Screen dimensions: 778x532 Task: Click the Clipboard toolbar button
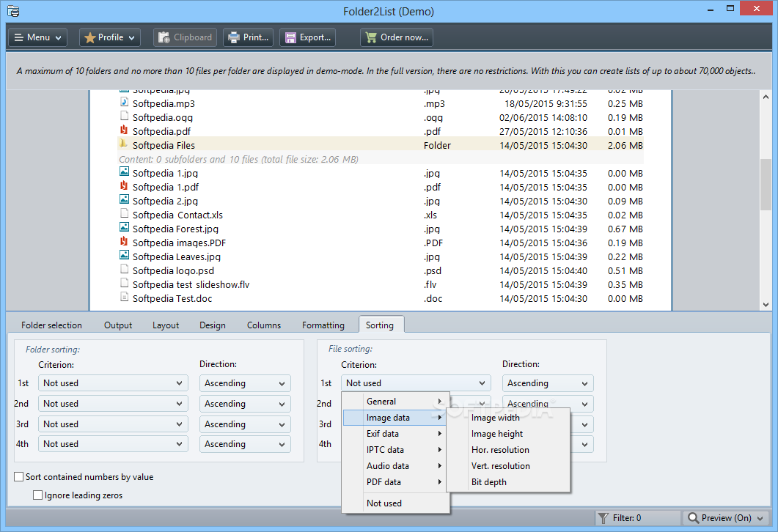tap(185, 37)
